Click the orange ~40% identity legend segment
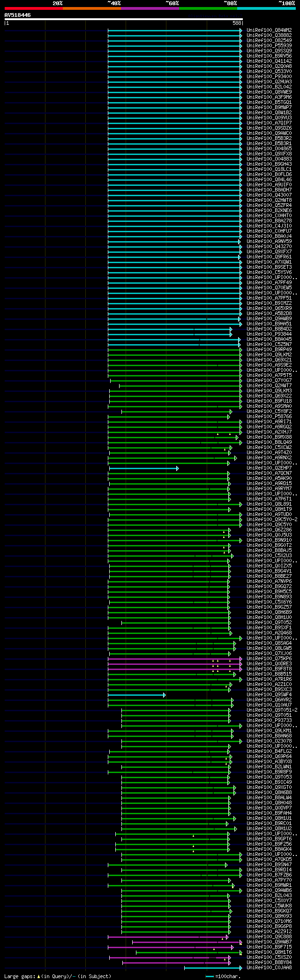 tap(91, 8)
